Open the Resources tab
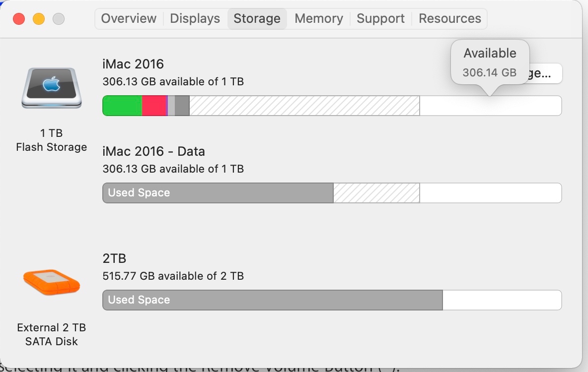The height and width of the screenshot is (372, 588). [x=449, y=18]
